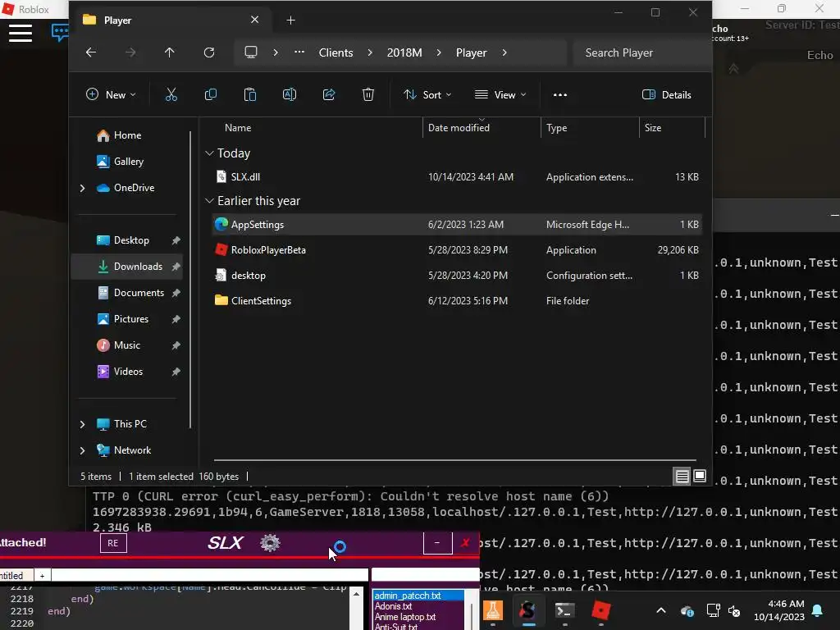Image resolution: width=840 pixels, height=630 pixels.
Task: Add a new SLX script tab
Action: (42, 575)
